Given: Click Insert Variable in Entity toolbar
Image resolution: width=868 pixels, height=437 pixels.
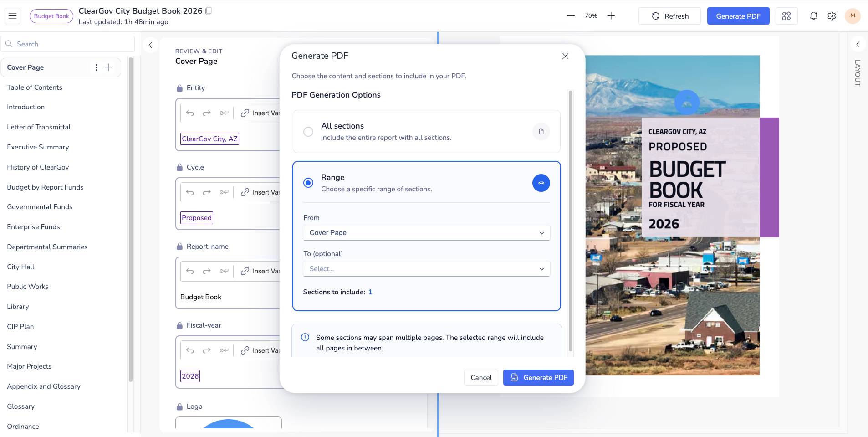Looking at the screenshot, I should click(x=260, y=113).
